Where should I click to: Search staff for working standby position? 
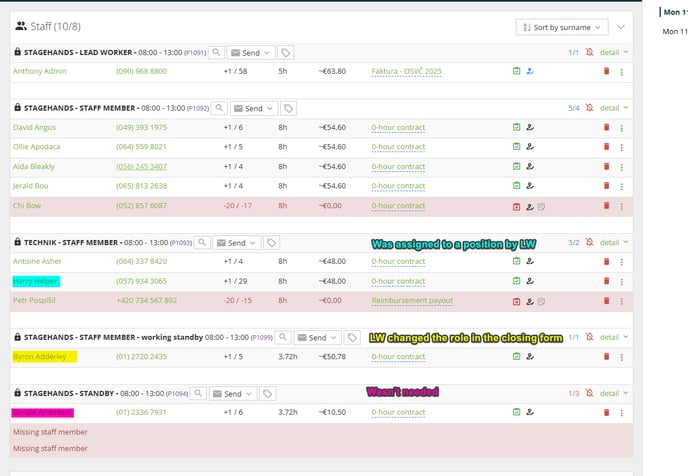pyautogui.click(x=283, y=337)
